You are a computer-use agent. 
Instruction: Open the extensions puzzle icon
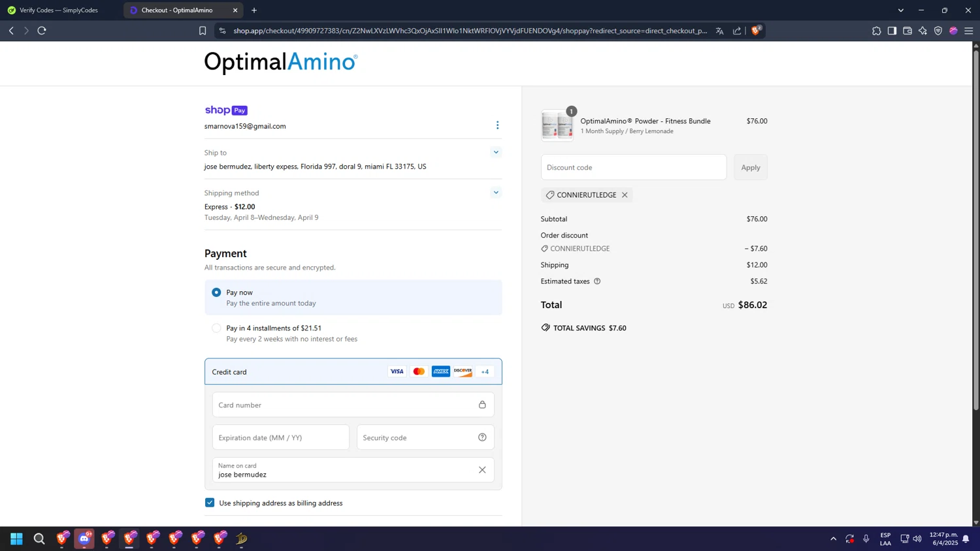click(876, 31)
